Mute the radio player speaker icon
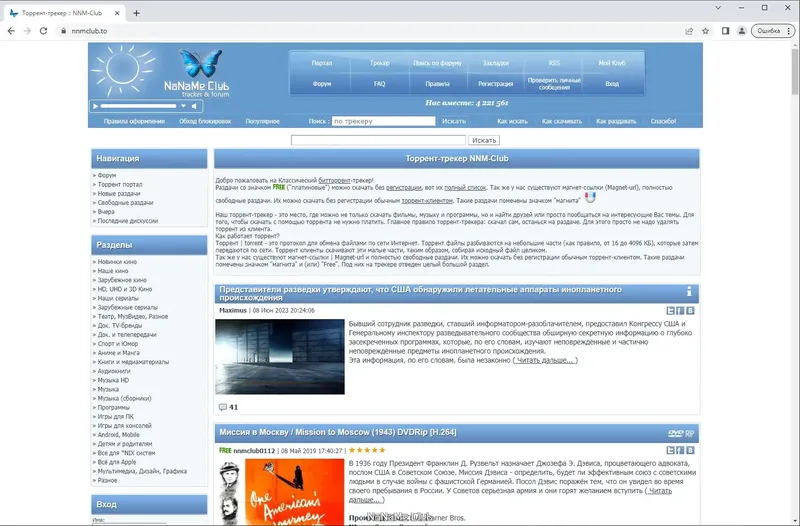Viewport: 800px width, 526px height. click(x=194, y=106)
